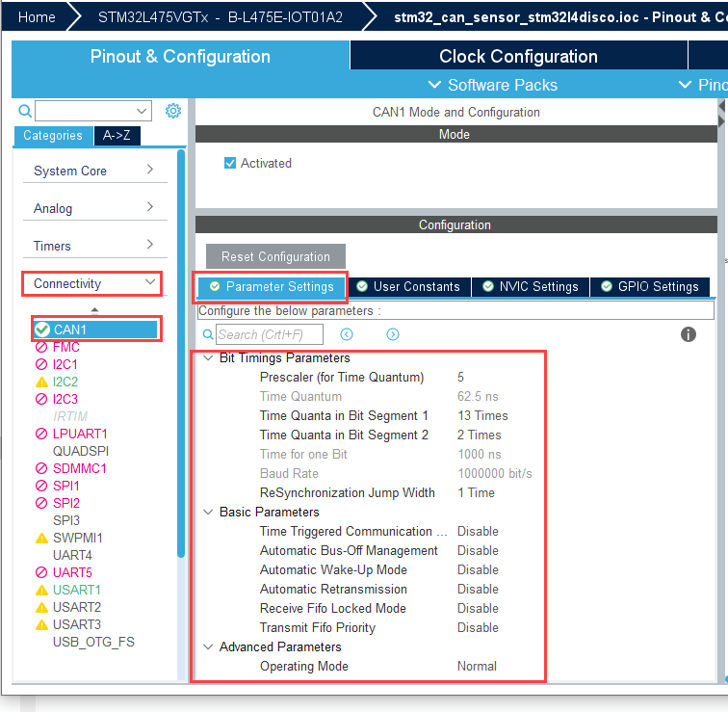Click the warning icon beside I2C2
The width and height of the screenshot is (728, 712).
[41, 382]
